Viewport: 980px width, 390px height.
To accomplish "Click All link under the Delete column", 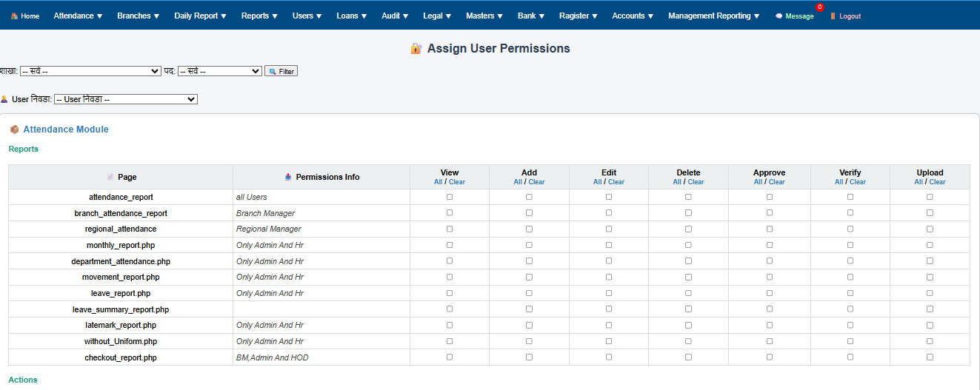I will pos(676,182).
